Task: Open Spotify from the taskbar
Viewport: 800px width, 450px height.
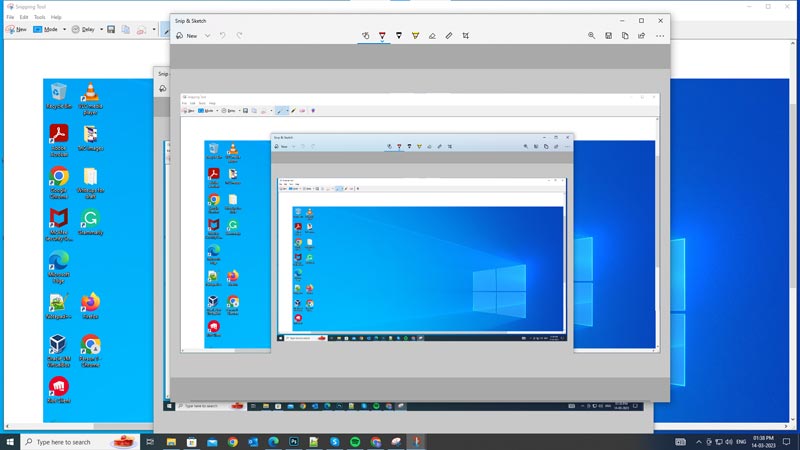Action: (355, 442)
